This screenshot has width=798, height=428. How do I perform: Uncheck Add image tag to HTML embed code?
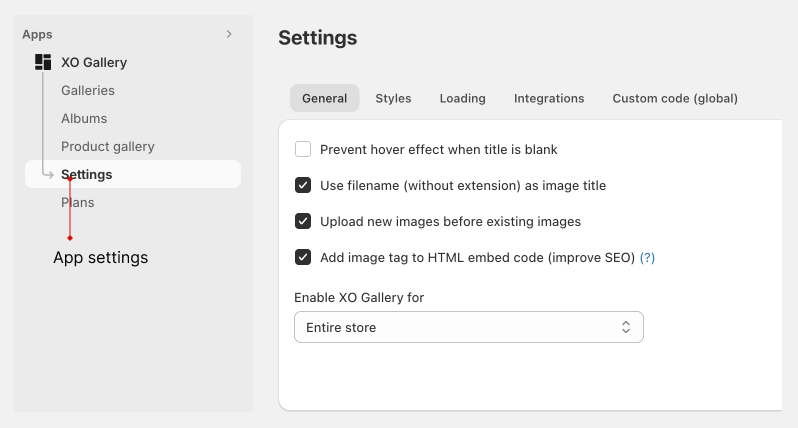303,257
